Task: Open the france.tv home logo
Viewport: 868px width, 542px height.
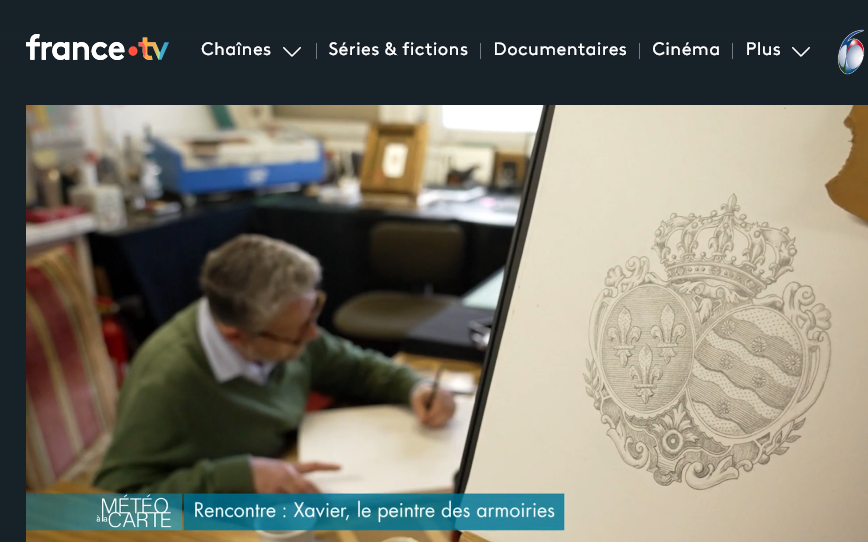Action: pyautogui.click(x=97, y=48)
